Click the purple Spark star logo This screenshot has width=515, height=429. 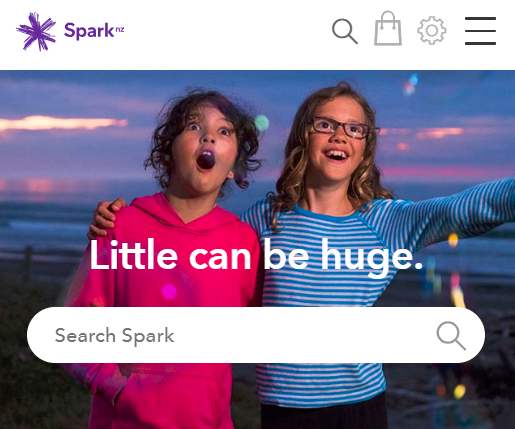[36, 32]
